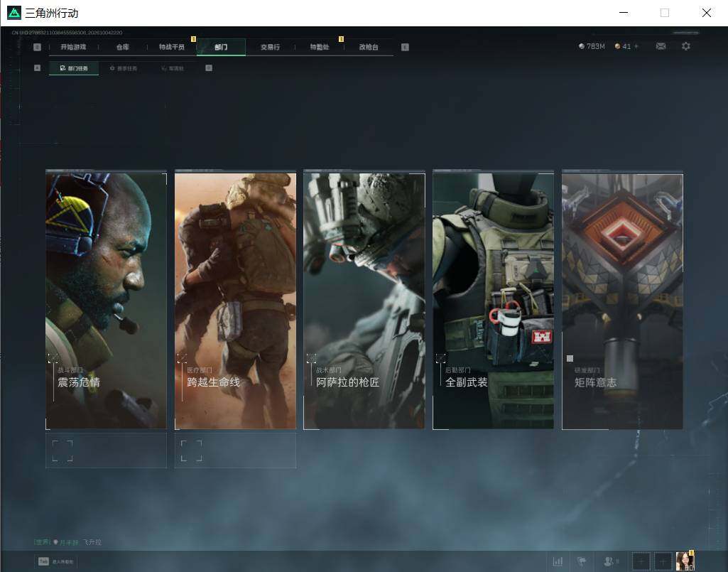The width and height of the screenshot is (728, 572).
Task: Click the plus icon beside 41 currency
Action: point(636,46)
